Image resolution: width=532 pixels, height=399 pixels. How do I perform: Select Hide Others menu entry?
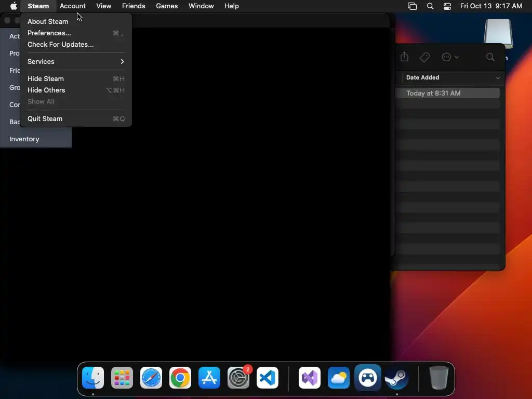point(76,90)
